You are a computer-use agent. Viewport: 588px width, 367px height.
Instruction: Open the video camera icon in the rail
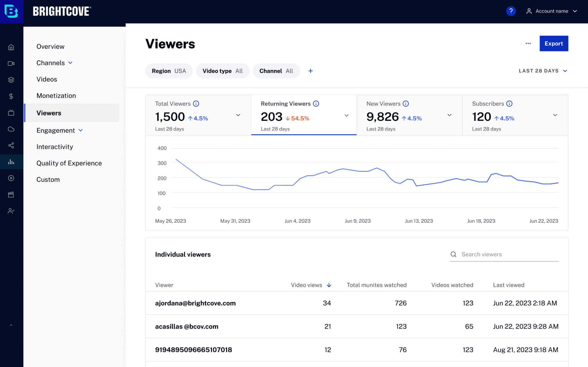coord(11,63)
